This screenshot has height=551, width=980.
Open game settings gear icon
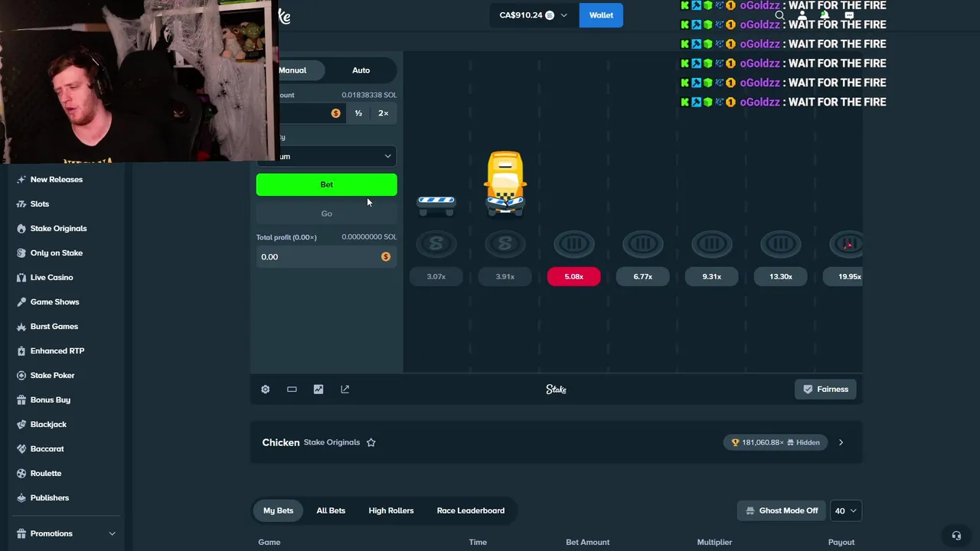pos(265,390)
